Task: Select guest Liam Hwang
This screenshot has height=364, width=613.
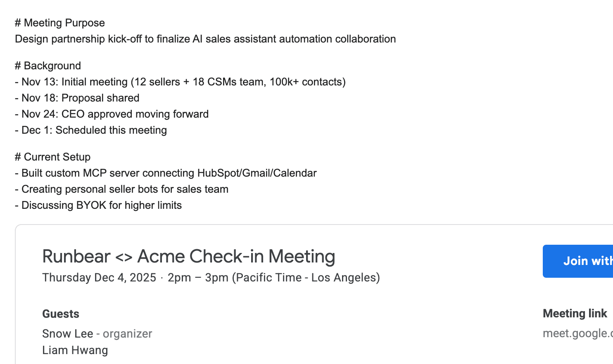Action: pyautogui.click(x=75, y=350)
